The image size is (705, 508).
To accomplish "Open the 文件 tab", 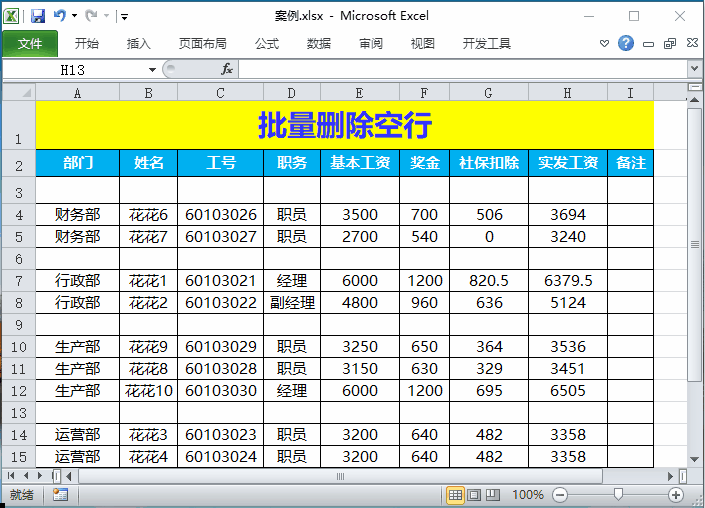I will pyautogui.click(x=30, y=44).
